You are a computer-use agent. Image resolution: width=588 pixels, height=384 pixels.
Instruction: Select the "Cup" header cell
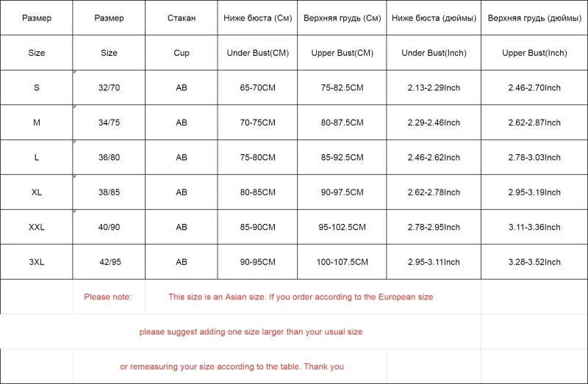pyautogui.click(x=182, y=53)
